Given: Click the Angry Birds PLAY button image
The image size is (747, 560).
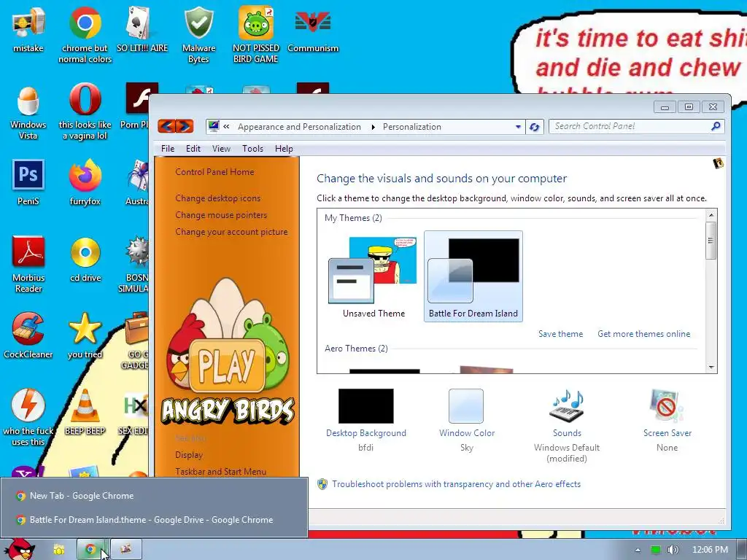Looking at the screenshot, I should click(x=228, y=365).
